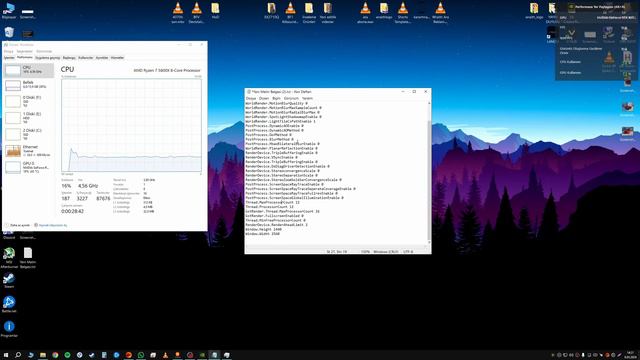Open Task Manager Seçenekler menu
Screen dimensions: 640x360
tap(24, 51)
